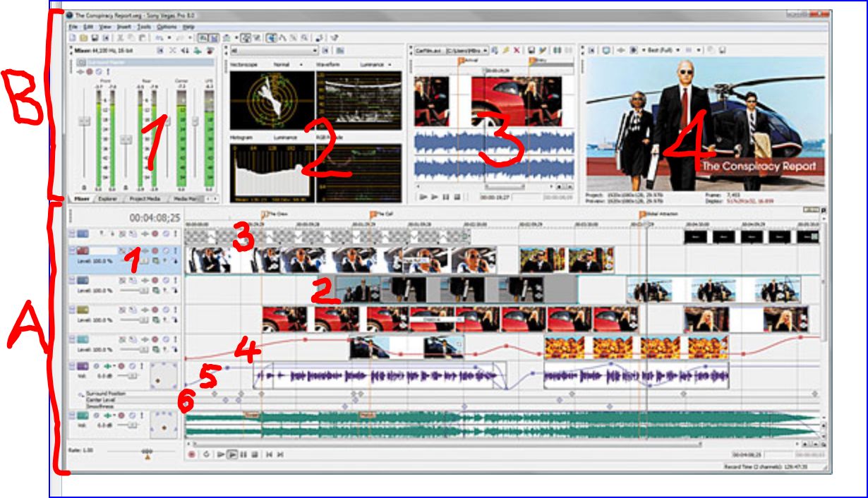Open the Tools menu
The height and width of the screenshot is (498, 868).
pyautogui.click(x=144, y=27)
